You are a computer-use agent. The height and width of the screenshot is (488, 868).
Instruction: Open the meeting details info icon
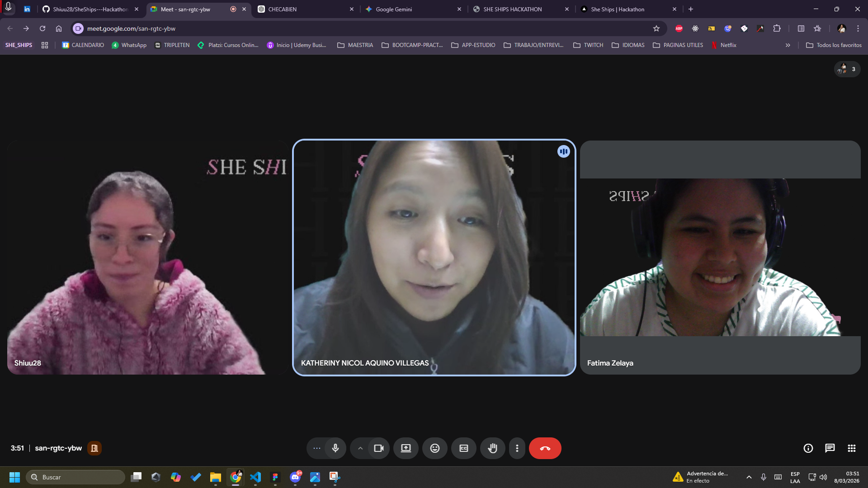(x=808, y=448)
